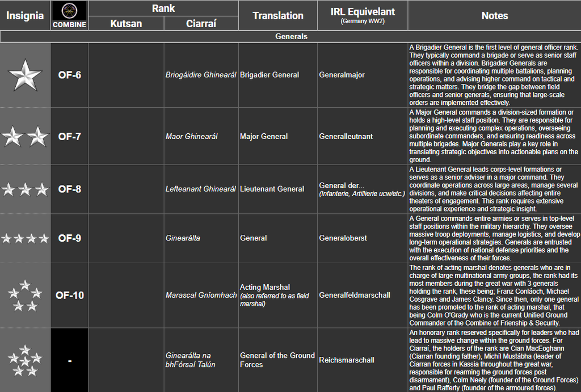This screenshot has height=392, width=581.
Task: Click the Major General translation
Action: point(278,136)
